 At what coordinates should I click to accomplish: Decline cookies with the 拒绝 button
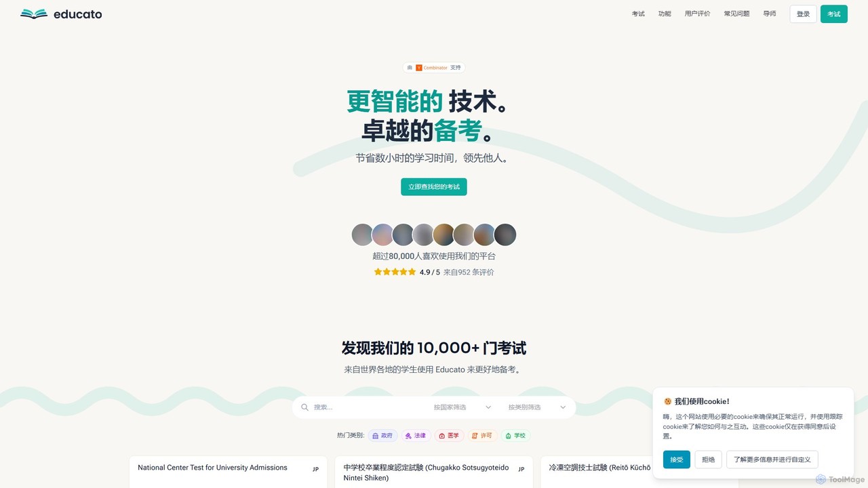708,460
